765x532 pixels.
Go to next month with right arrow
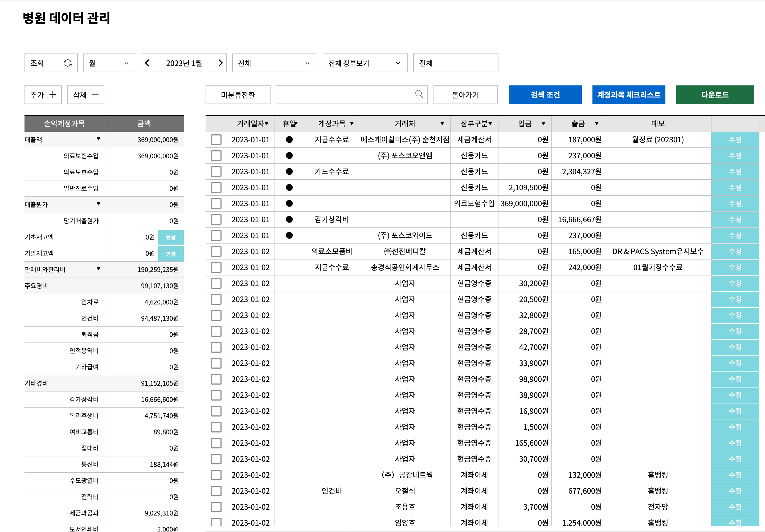220,63
